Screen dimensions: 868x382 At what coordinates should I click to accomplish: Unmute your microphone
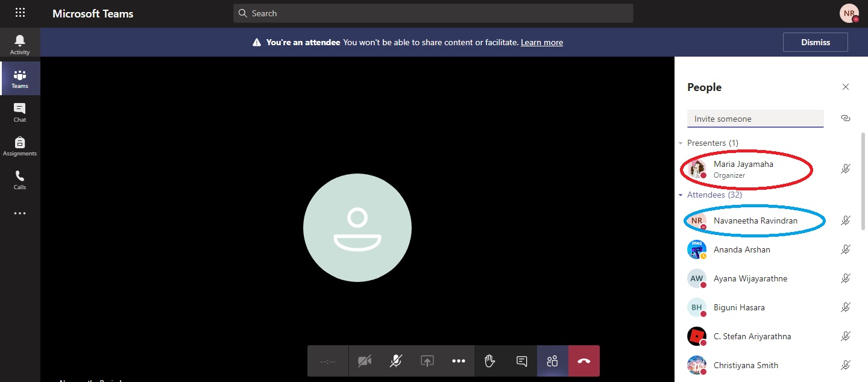point(395,360)
